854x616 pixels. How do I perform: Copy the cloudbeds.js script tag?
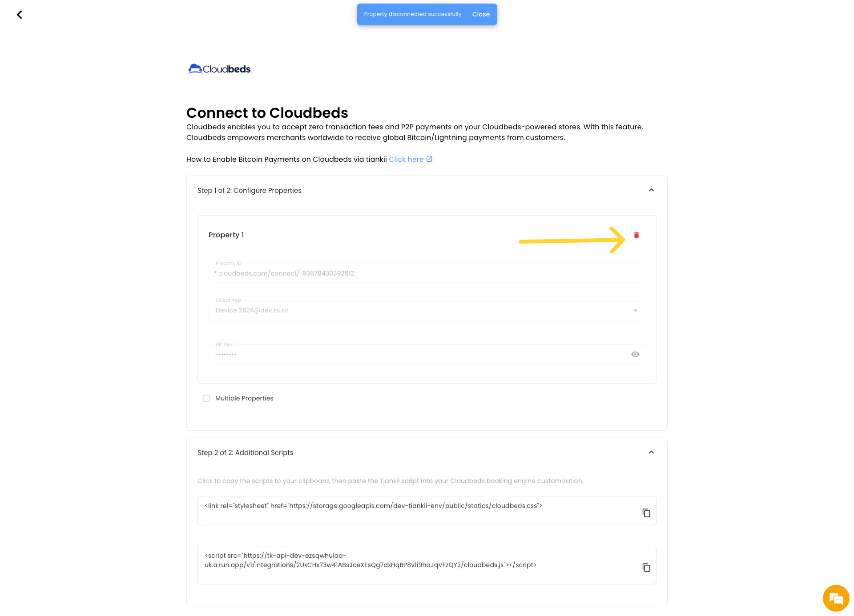(646, 568)
